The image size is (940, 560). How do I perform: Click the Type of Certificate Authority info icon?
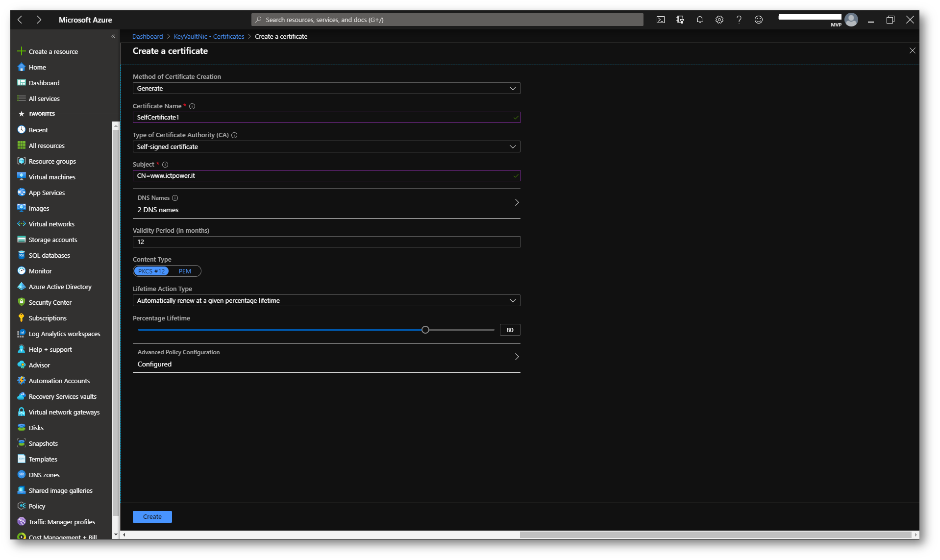click(x=234, y=135)
